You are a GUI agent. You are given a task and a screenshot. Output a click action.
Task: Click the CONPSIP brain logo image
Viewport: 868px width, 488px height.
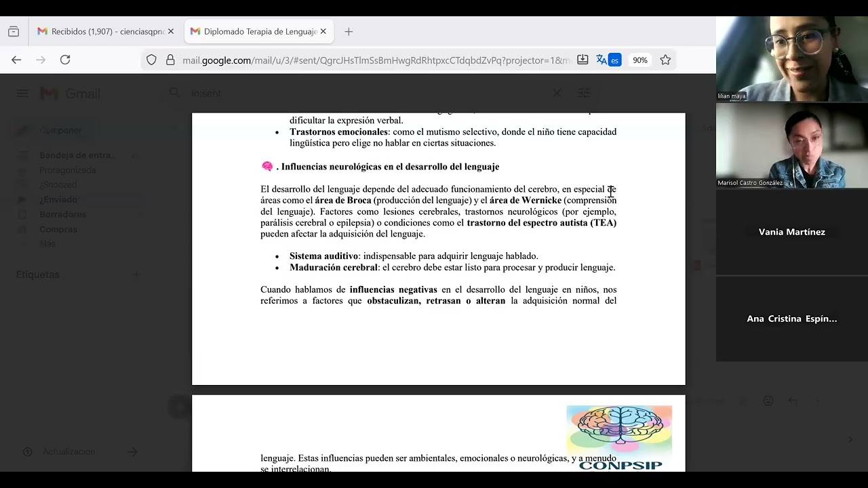point(619,438)
